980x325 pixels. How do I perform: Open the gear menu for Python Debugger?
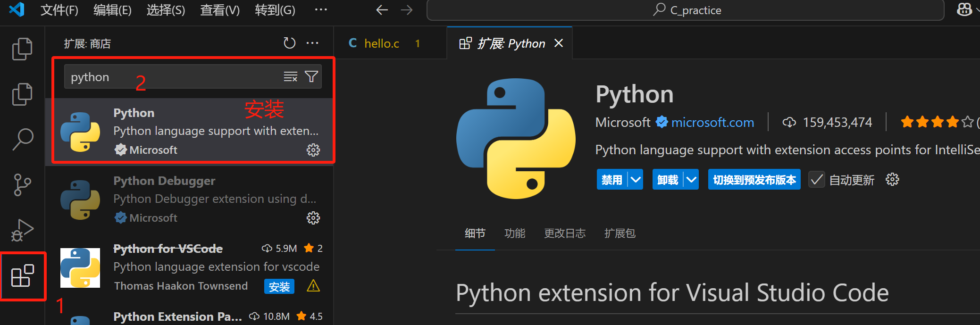(x=313, y=218)
